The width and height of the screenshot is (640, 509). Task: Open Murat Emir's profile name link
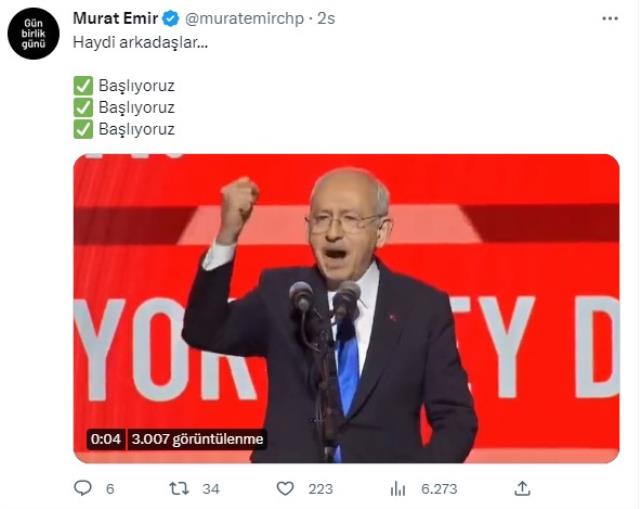click(x=116, y=18)
